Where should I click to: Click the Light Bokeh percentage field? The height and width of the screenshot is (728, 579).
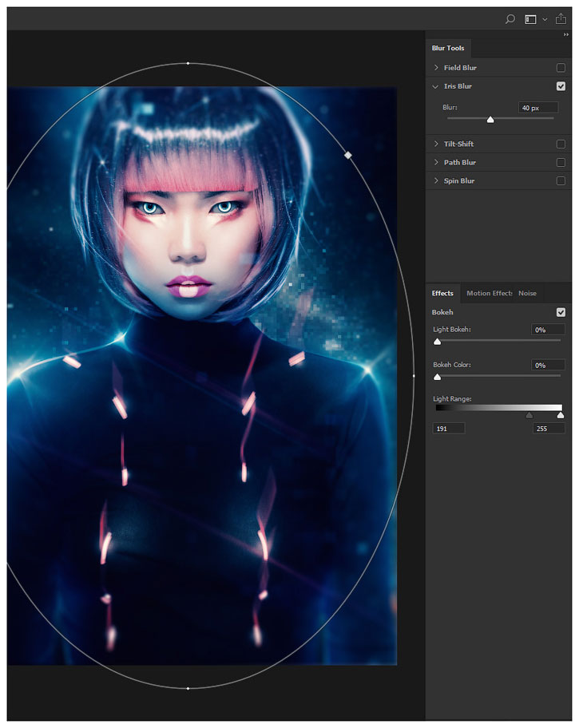548,330
